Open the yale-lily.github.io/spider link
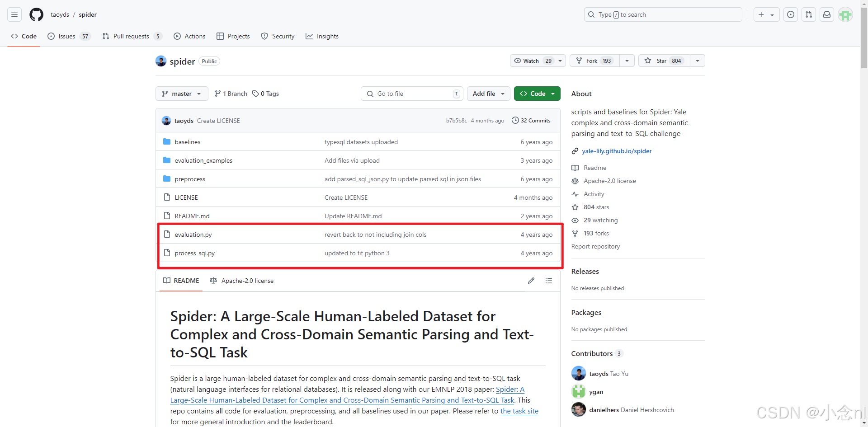Screen dimensions: 868x427 coord(617,151)
